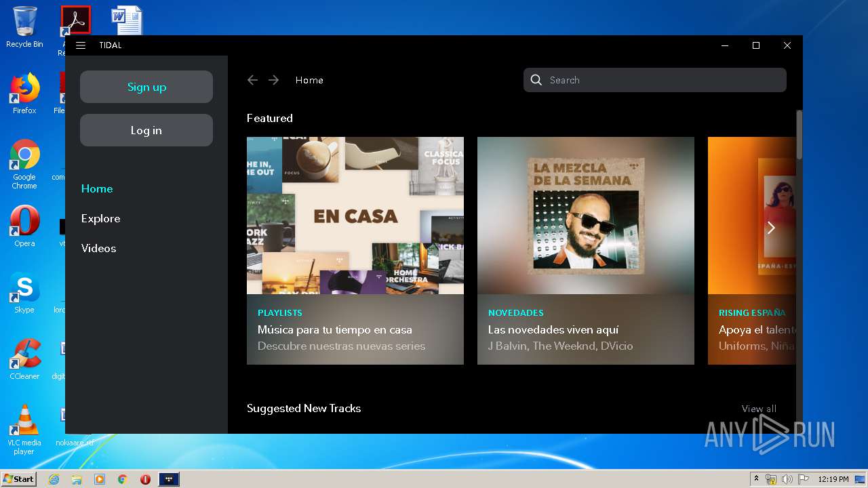This screenshot has width=868, height=488.
Task: Click the Show desktop tray button
Action: tap(861, 479)
